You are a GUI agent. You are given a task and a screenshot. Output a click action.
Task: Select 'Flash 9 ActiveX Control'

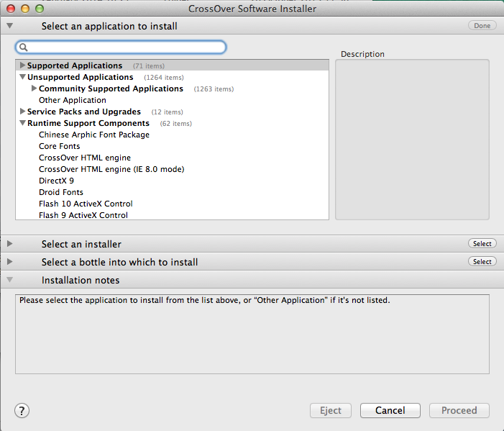click(x=83, y=215)
